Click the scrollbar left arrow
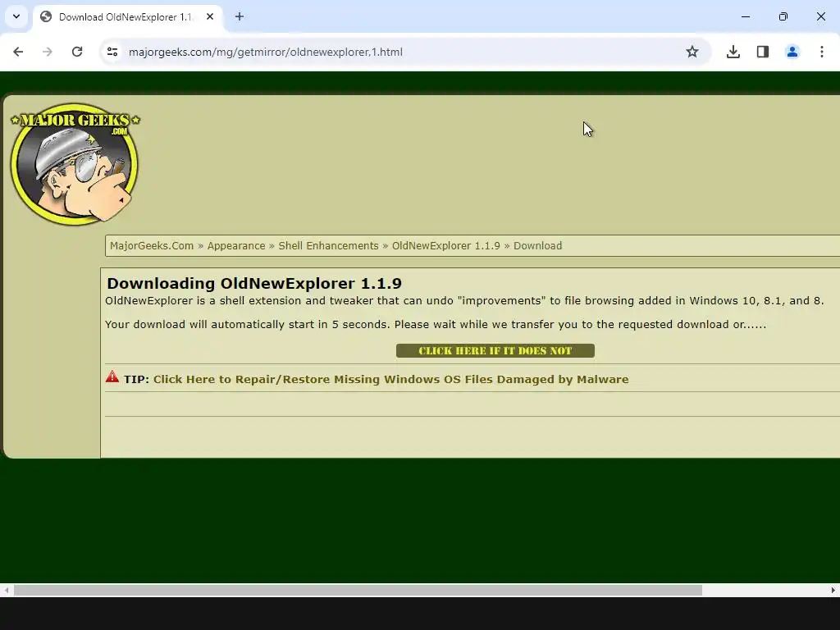840x630 pixels. pyautogui.click(x=6, y=591)
